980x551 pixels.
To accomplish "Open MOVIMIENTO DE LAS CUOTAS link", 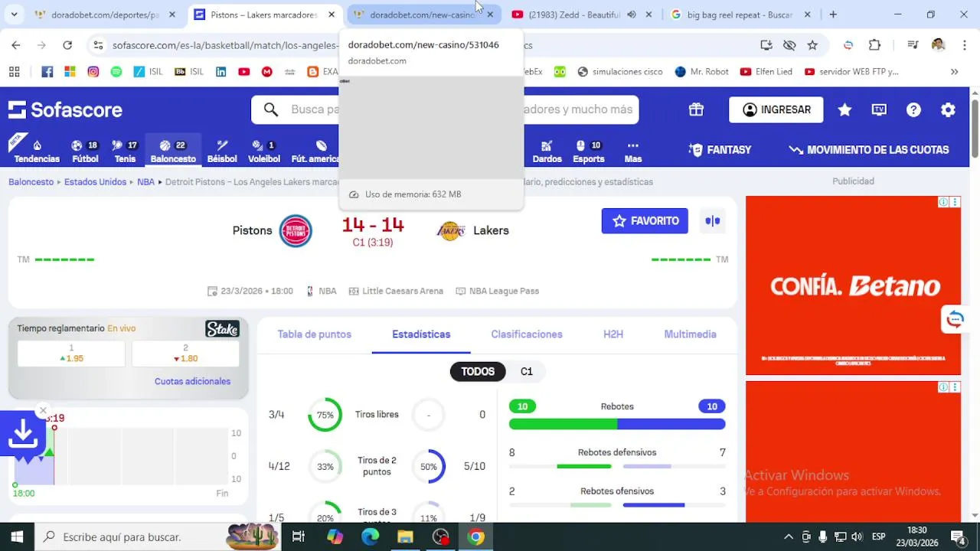I will point(868,150).
